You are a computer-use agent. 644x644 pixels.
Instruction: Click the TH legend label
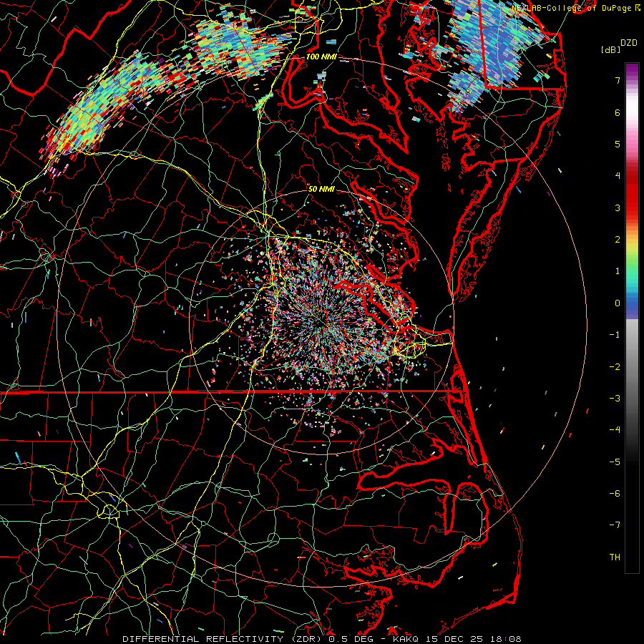(615, 557)
